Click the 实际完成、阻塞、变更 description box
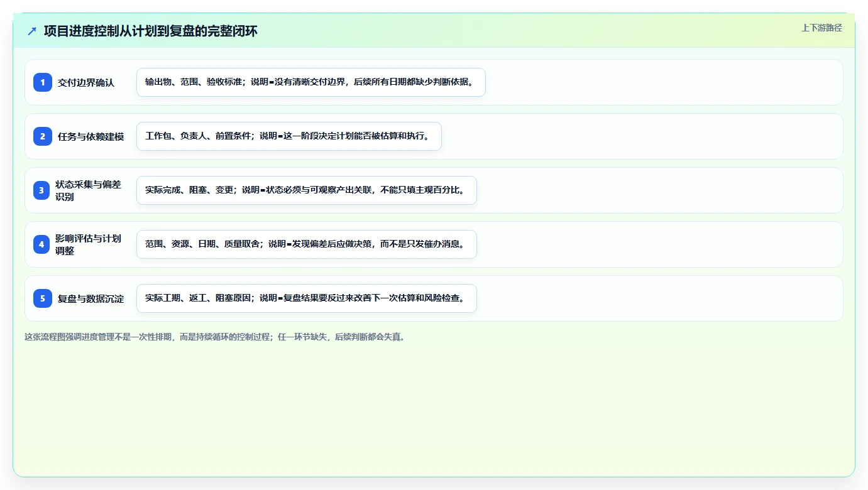This screenshot has height=490, width=868. click(307, 190)
